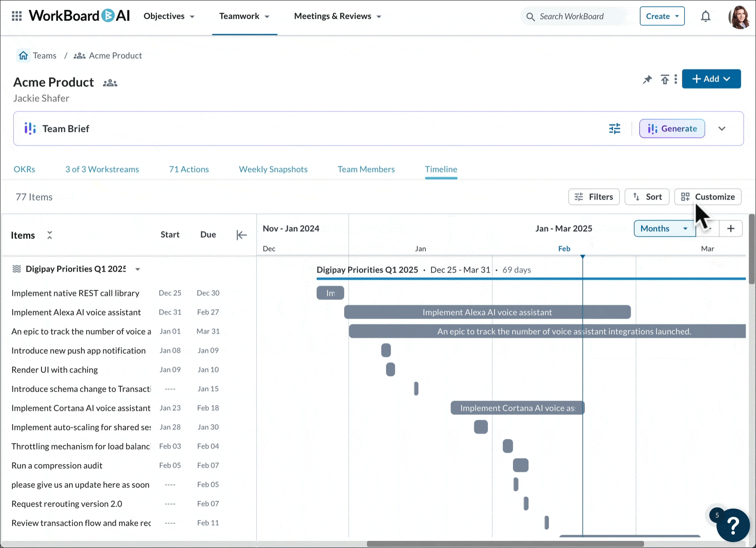756x548 pixels.
Task: Select 'Introduce new push app notification' row
Action: [x=128, y=351]
